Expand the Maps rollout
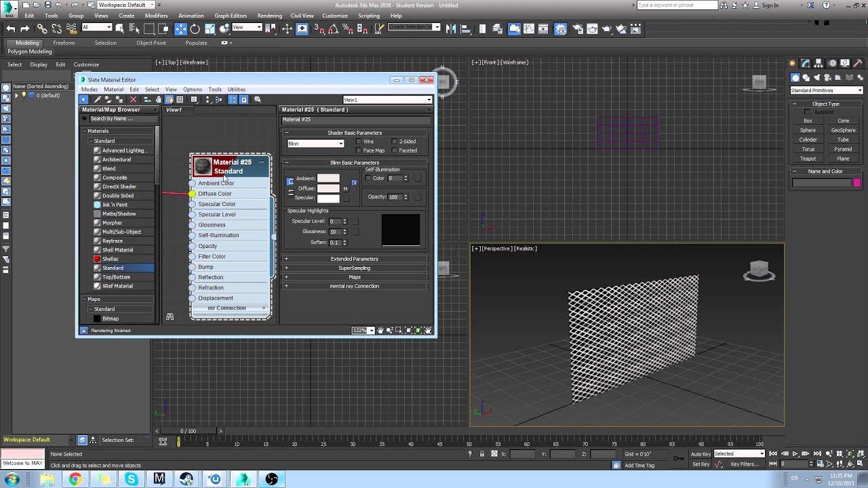 tap(355, 277)
